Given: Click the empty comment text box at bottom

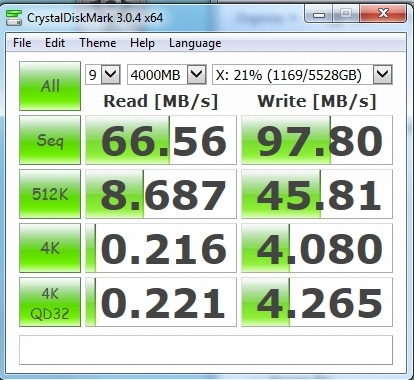Looking at the screenshot, I should [206, 350].
